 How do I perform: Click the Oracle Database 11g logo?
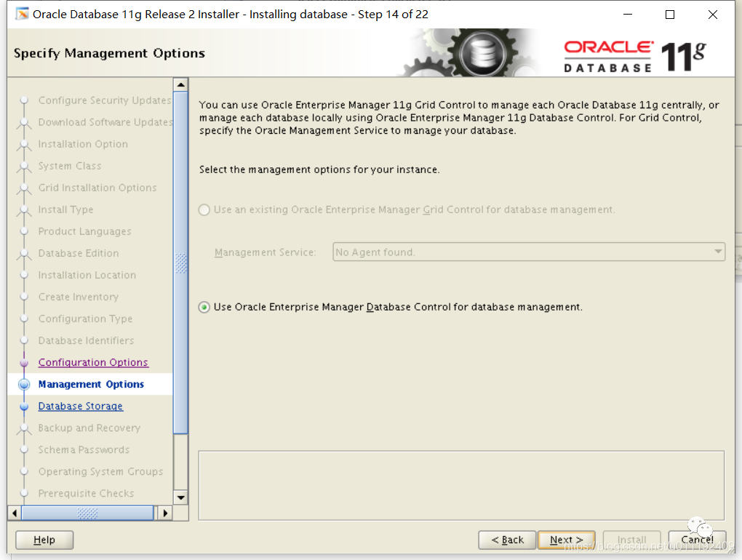(x=635, y=57)
